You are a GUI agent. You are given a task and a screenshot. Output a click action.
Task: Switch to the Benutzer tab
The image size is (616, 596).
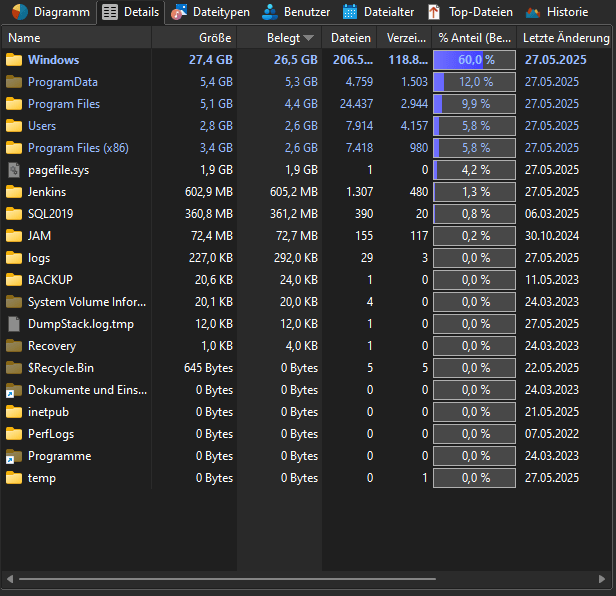(x=296, y=12)
